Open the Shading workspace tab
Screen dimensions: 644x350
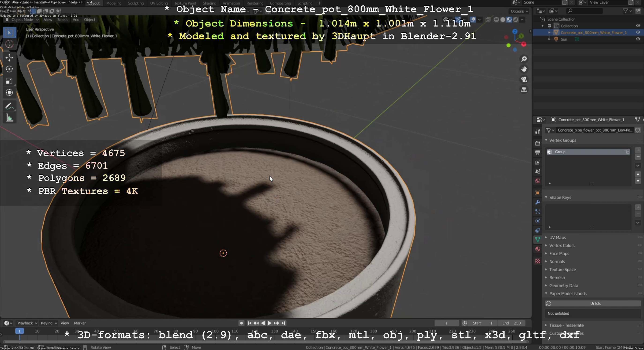209,3
